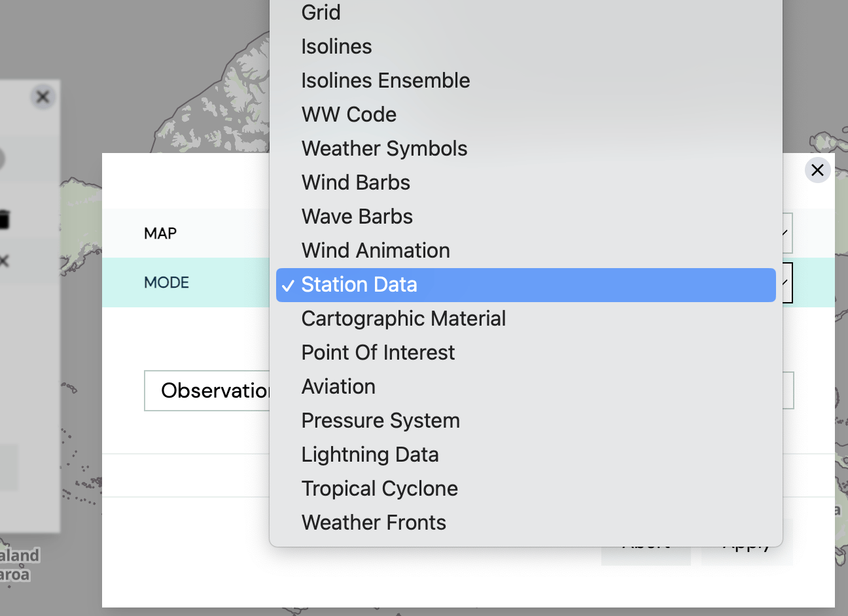The image size is (848, 616).
Task: Keep the checked Station Data option
Action: pyautogui.click(x=359, y=284)
